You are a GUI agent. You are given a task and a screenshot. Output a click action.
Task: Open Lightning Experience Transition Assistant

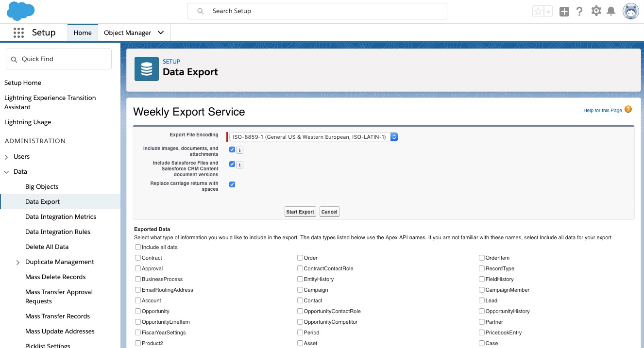click(x=50, y=102)
